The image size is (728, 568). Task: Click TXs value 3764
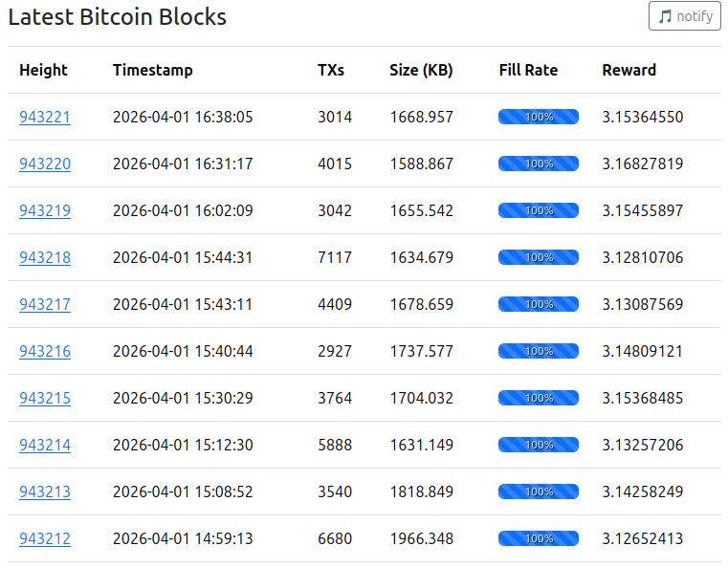click(335, 398)
